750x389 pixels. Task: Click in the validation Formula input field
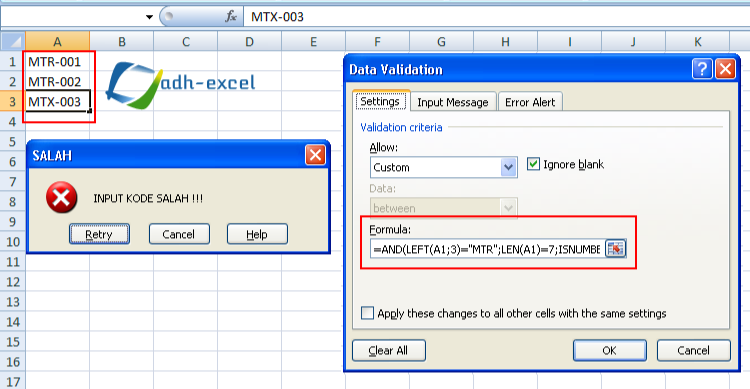point(487,249)
